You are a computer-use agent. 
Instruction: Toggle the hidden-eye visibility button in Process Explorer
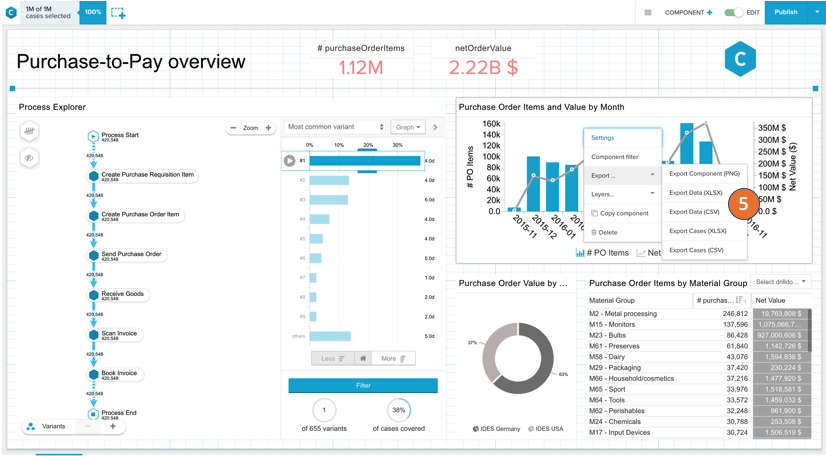[29, 158]
